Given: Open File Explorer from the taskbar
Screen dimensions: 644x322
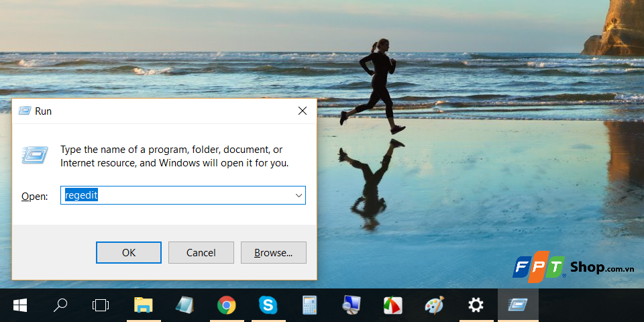Looking at the screenshot, I should tap(143, 306).
